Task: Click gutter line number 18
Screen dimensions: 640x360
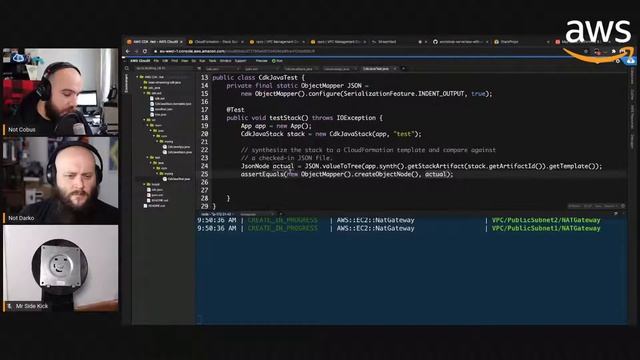Action: [x=204, y=118]
